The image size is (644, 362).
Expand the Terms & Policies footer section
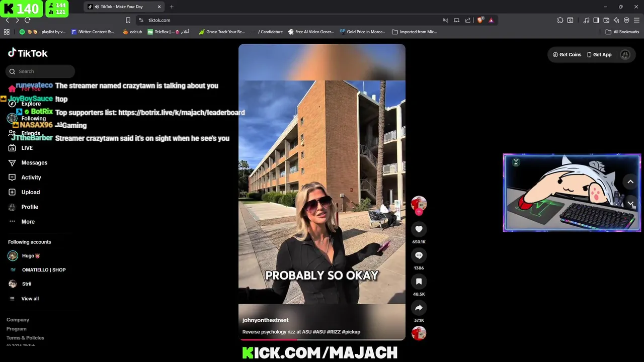click(25, 338)
